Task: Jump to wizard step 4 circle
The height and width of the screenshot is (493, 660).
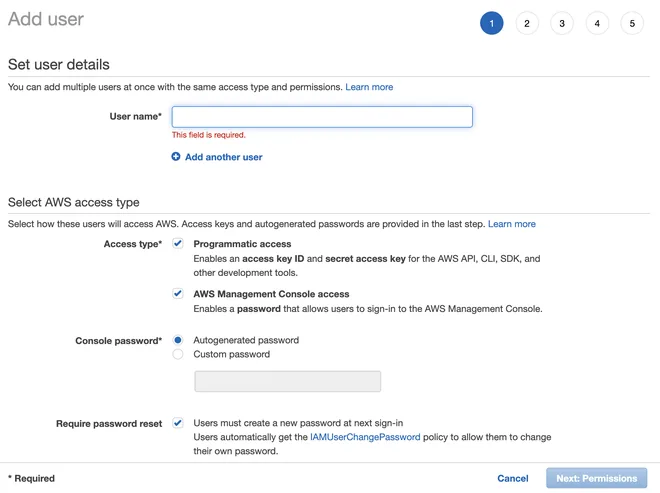Action: [597, 23]
